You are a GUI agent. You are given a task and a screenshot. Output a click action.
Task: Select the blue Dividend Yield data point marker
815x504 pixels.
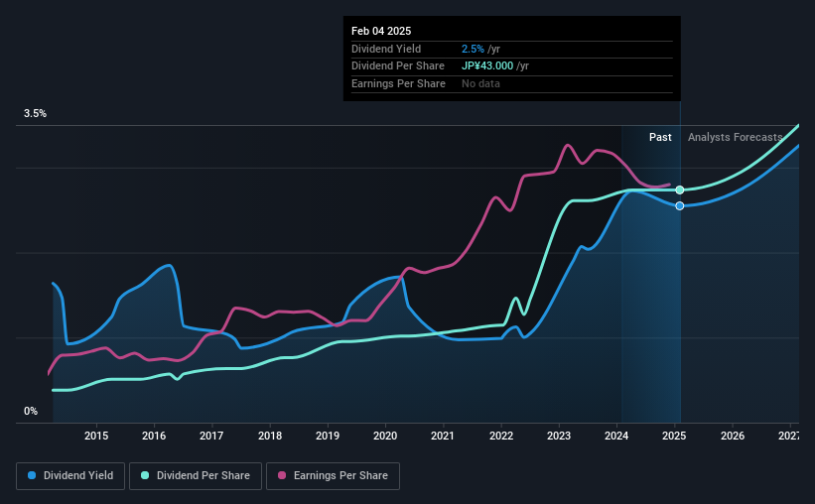click(x=680, y=206)
